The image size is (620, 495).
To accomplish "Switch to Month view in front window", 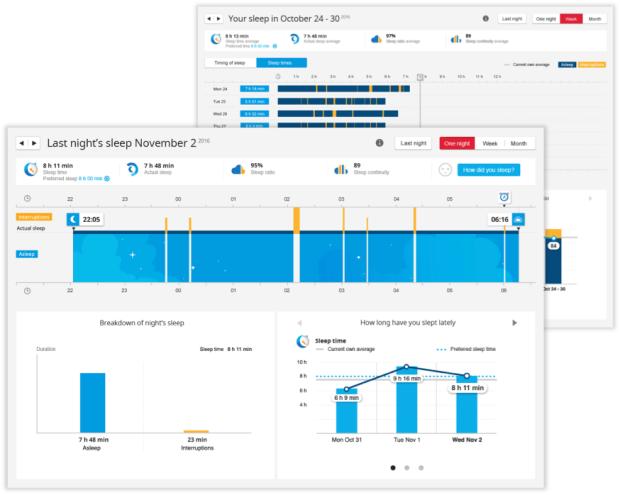I will coord(518,143).
